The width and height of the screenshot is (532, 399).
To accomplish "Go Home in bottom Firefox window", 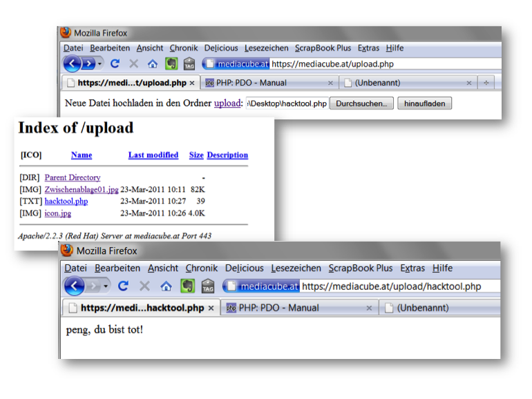I will (166, 286).
